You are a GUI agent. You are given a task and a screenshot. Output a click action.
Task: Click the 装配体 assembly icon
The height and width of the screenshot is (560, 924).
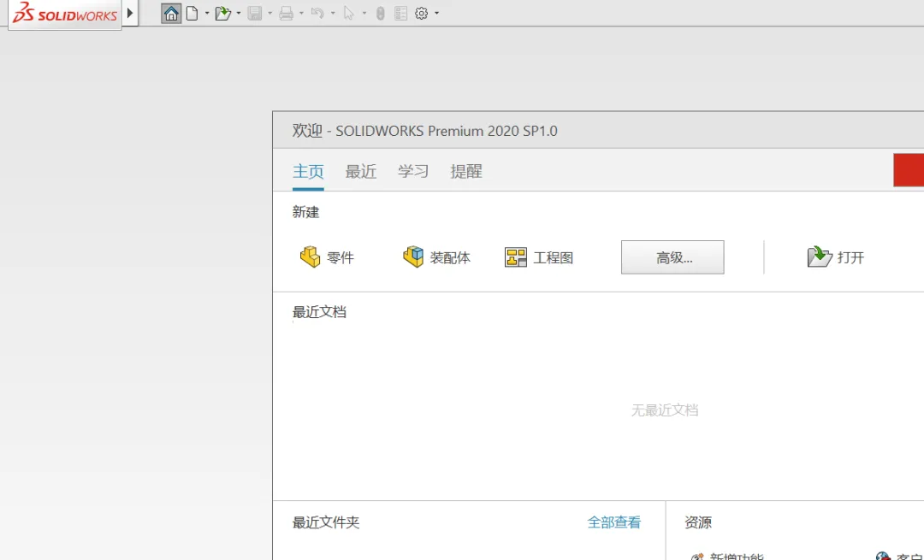[413, 256]
